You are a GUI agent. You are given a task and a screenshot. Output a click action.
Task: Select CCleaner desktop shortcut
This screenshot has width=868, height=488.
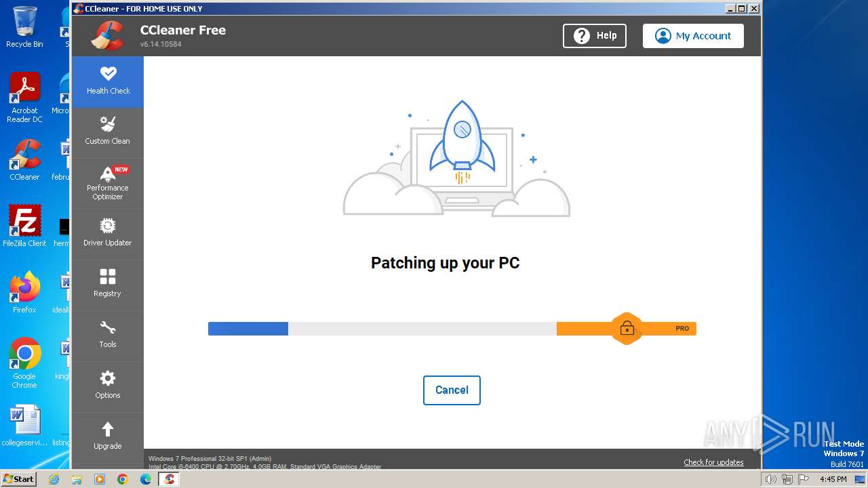tap(24, 161)
